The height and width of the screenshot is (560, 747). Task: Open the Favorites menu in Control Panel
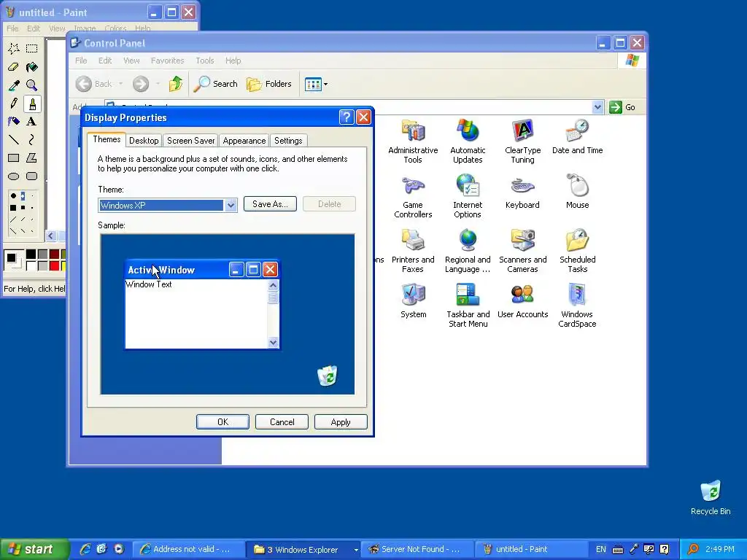167,61
